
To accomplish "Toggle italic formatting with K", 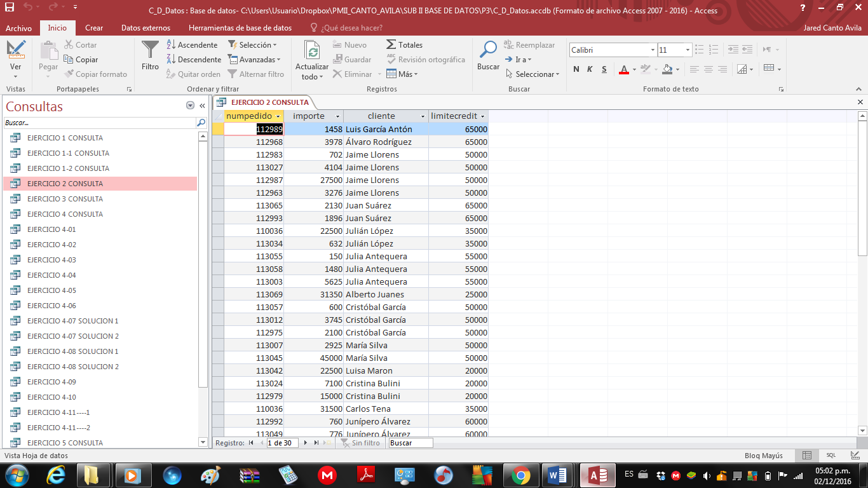I will [x=590, y=69].
